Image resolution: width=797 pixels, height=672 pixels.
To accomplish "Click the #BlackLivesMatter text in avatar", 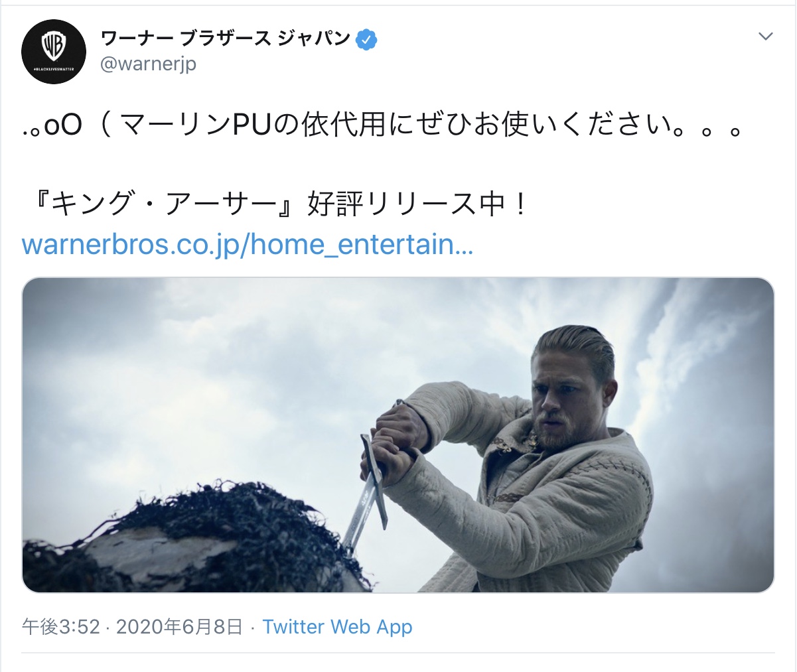I will tap(54, 69).
